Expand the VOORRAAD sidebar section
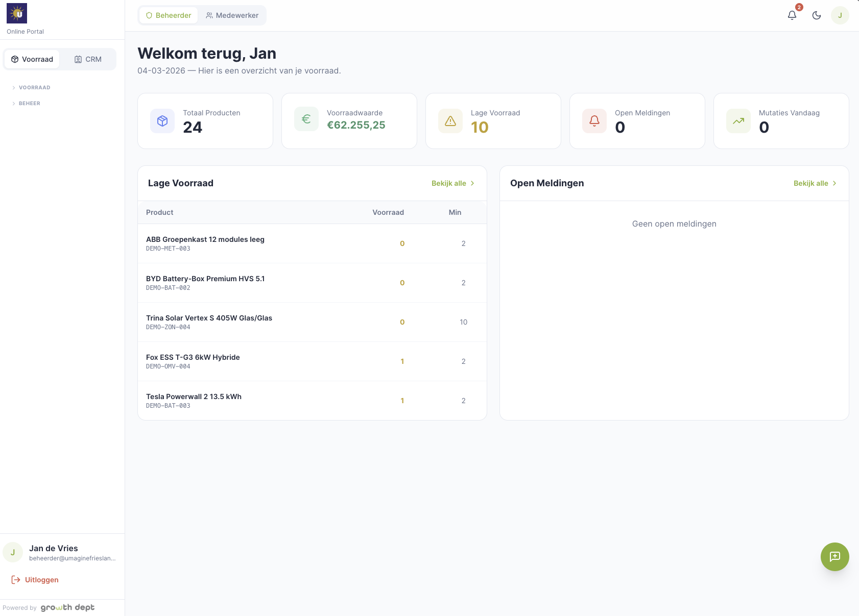Image resolution: width=859 pixels, height=616 pixels. (x=34, y=87)
